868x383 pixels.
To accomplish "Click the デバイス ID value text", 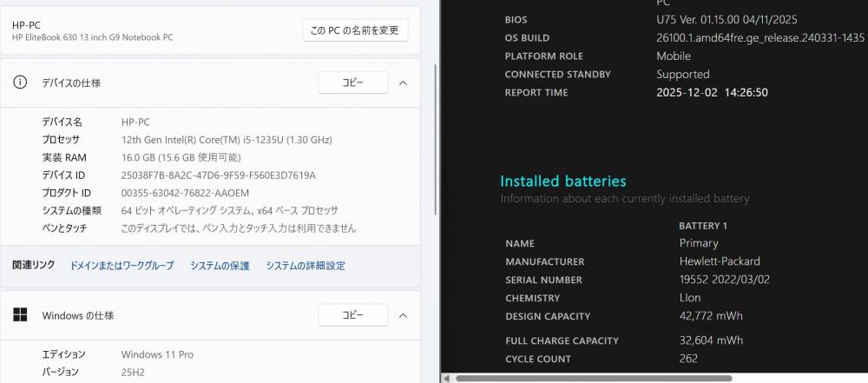I will point(218,175).
